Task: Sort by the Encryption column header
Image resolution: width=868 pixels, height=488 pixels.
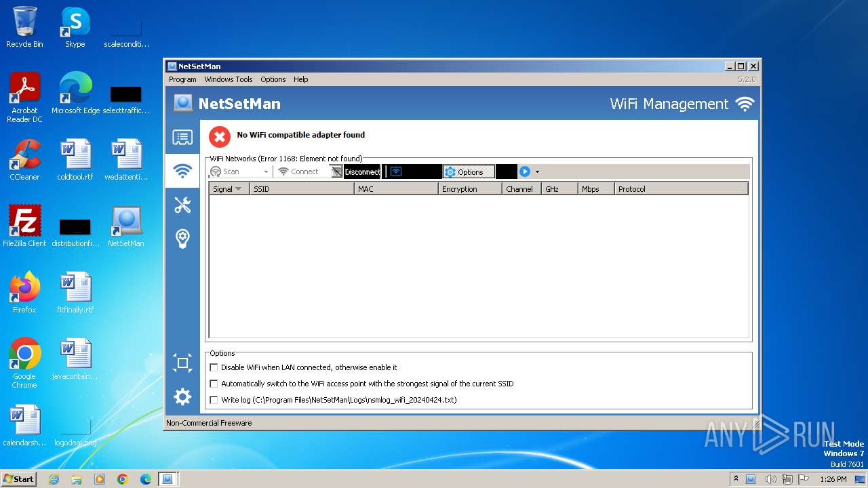Action: pyautogui.click(x=471, y=189)
